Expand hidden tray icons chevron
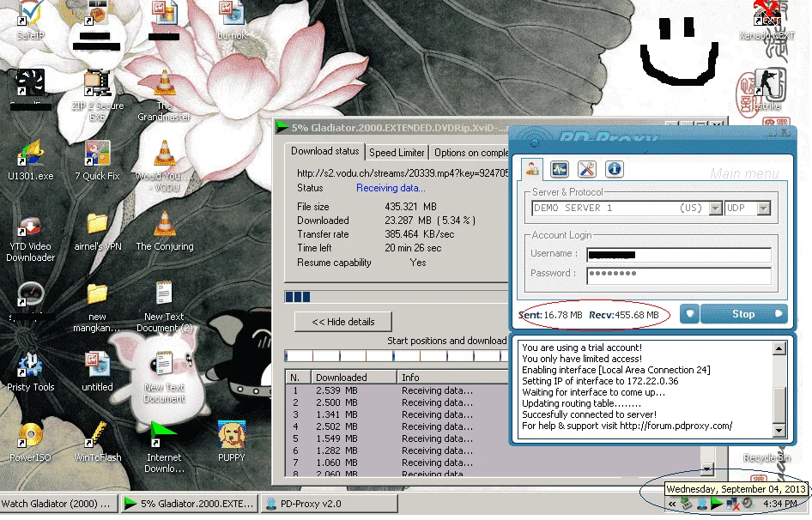The width and height of the screenshot is (812, 520). coord(672,504)
